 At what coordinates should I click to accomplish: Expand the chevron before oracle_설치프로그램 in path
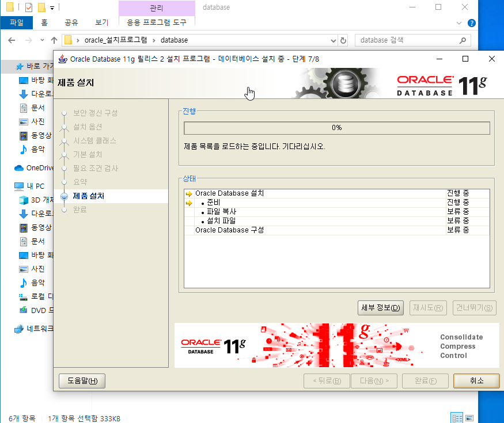(78, 40)
